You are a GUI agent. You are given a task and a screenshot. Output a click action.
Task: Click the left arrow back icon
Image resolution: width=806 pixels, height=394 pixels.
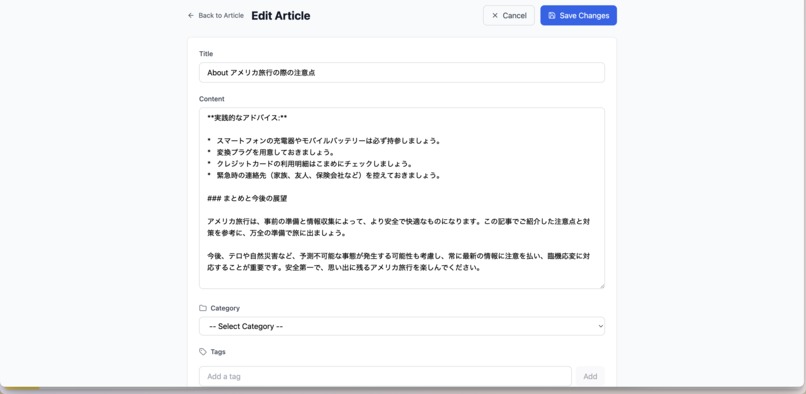tap(191, 15)
